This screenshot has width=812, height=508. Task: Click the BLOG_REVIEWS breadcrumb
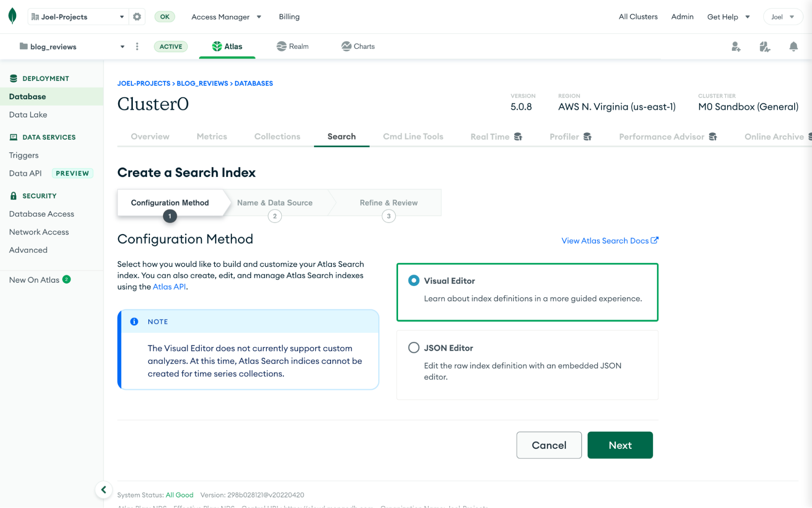click(202, 83)
